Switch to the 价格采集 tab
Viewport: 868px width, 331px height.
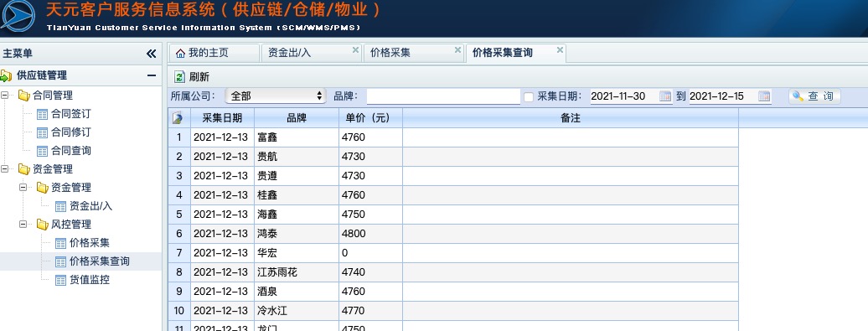[x=390, y=53]
